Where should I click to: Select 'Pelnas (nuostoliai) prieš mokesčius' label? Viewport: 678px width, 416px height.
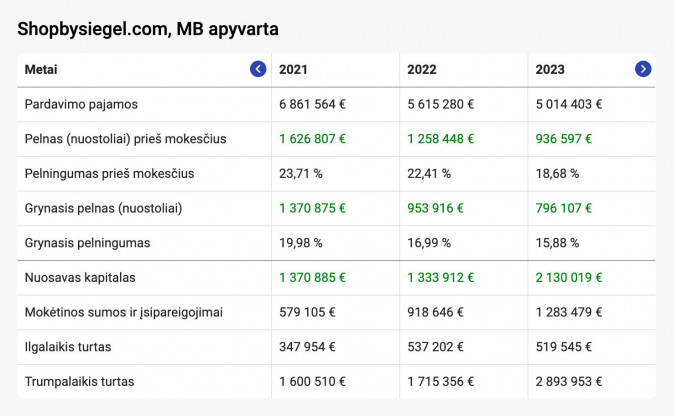tap(125, 139)
